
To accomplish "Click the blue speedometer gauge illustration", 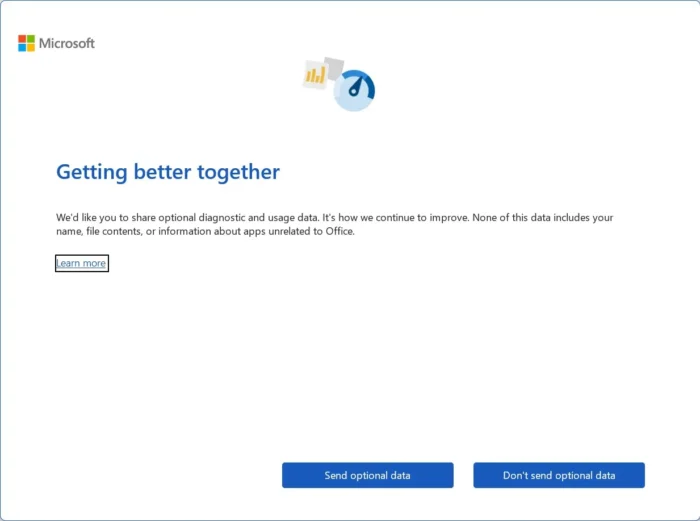I will (x=355, y=91).
